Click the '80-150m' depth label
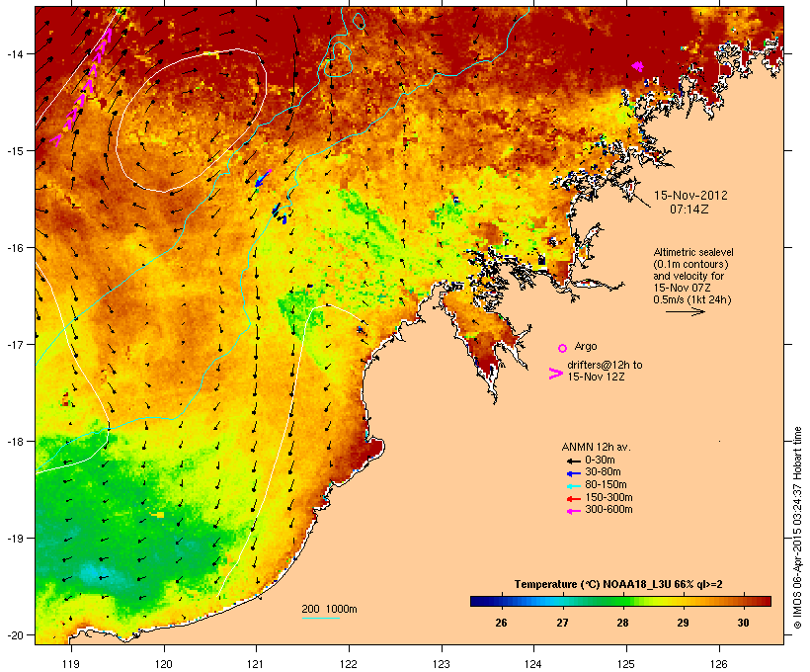The image size is (810, 672). coord(606,485)
